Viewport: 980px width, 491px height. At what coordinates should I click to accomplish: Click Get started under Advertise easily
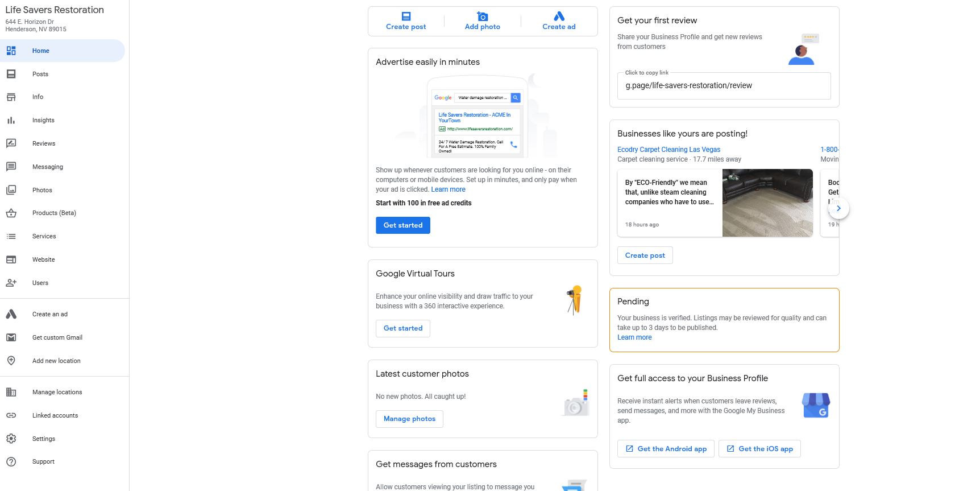(x=403, y=225)
